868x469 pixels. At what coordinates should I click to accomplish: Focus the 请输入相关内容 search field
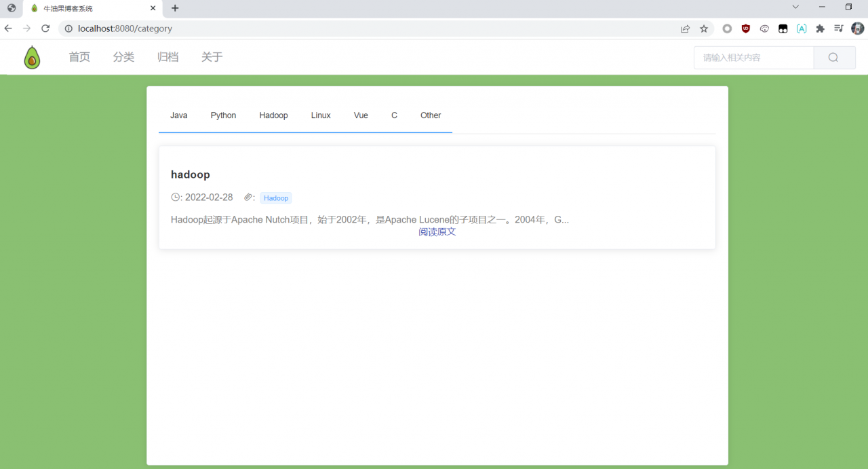click(x=753, y=58)
